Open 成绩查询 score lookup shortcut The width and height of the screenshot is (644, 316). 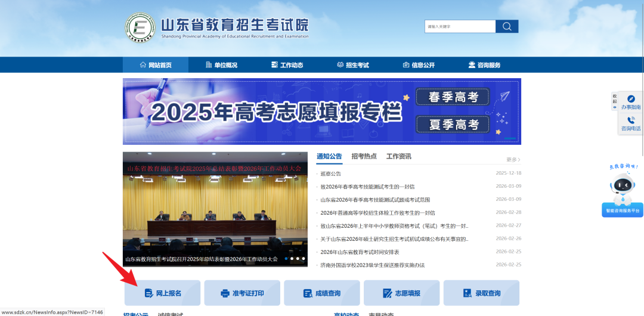(x=322, y=293)
